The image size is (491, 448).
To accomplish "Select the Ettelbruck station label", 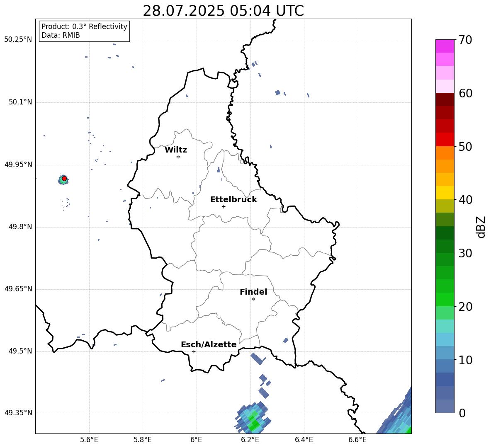I will click(x=233, y=200).
